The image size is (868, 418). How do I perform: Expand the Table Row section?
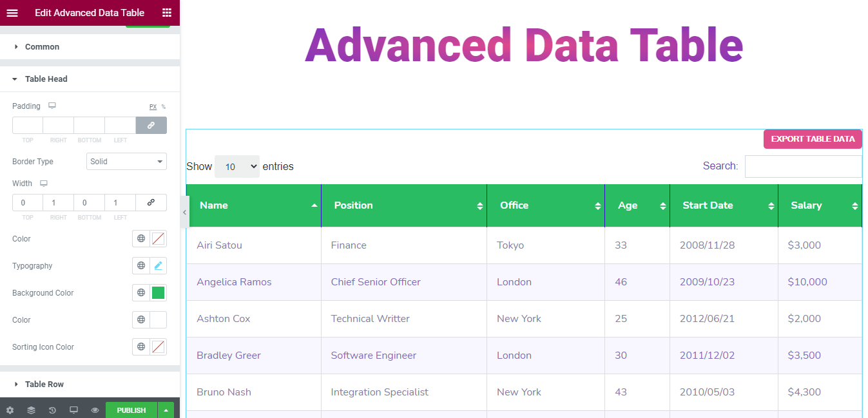tap(90, 385)
